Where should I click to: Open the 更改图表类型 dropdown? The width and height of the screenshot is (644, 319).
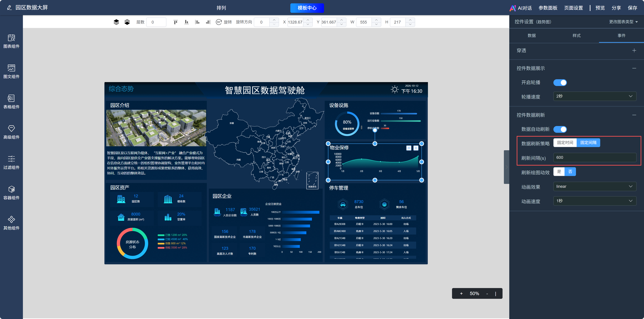pyautogui.click(x=623, y=22)
